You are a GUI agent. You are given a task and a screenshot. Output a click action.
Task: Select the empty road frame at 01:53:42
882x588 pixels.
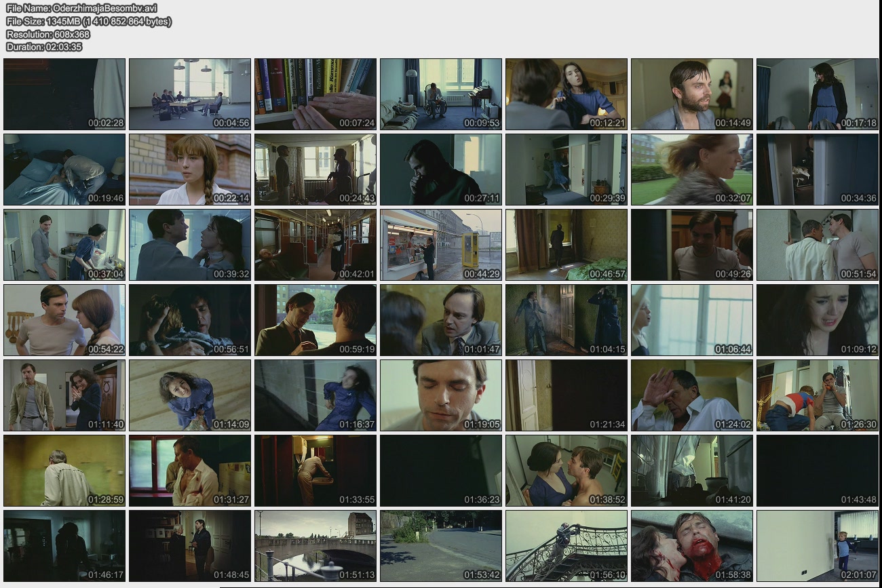[441, 546]
